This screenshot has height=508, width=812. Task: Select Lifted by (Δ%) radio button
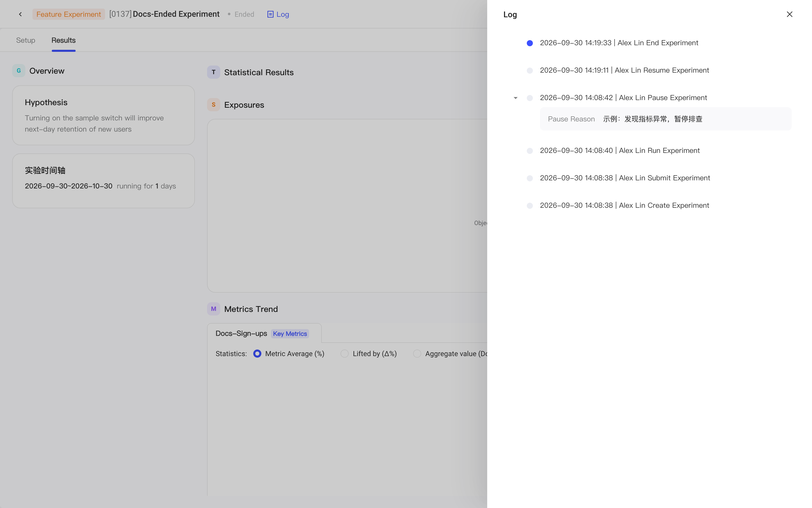click(x=344, y=354)
